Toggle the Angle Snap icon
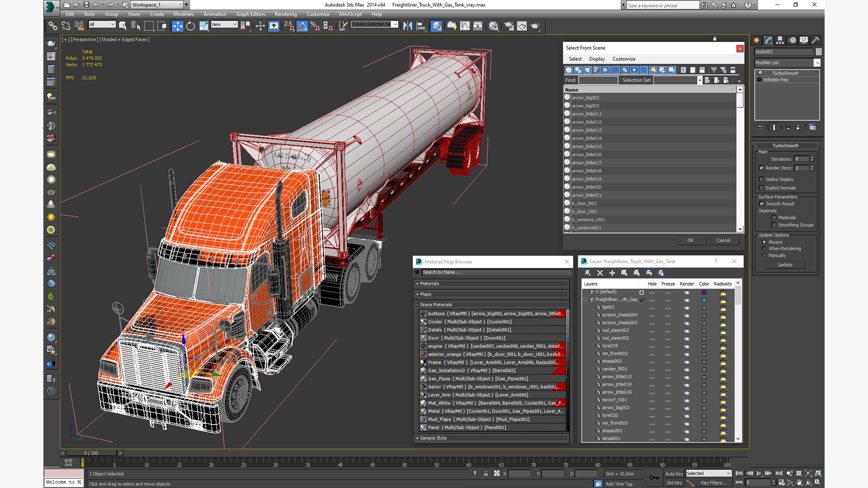 pos(302,26)
